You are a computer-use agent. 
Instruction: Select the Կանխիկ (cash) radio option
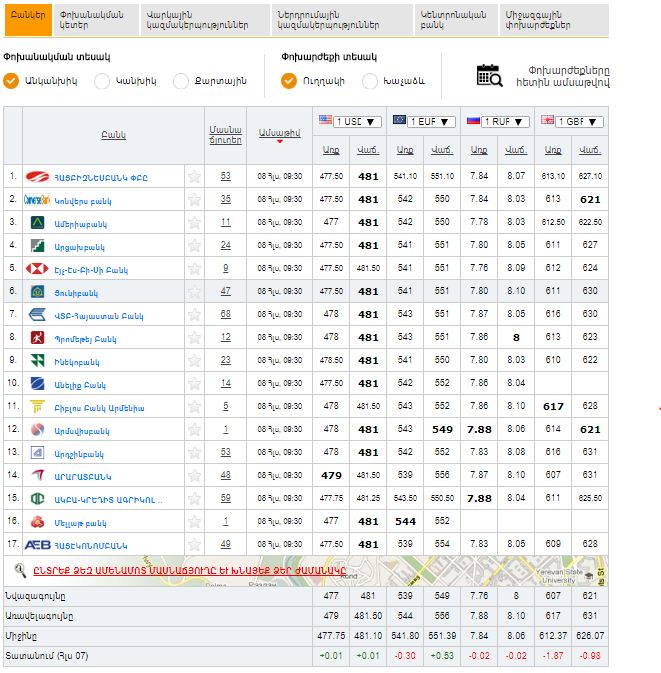(x=98, y=81)
